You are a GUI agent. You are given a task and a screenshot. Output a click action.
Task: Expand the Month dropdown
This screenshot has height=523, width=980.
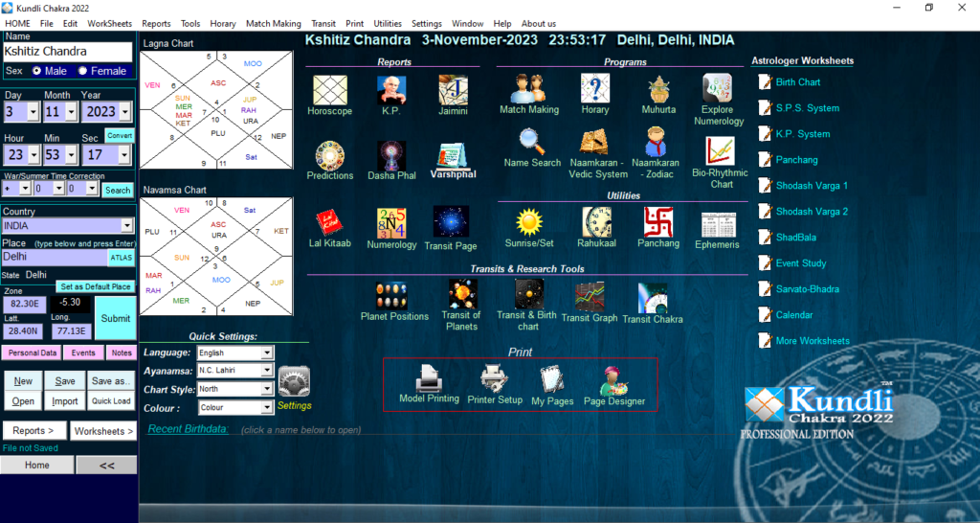[71, 112]
